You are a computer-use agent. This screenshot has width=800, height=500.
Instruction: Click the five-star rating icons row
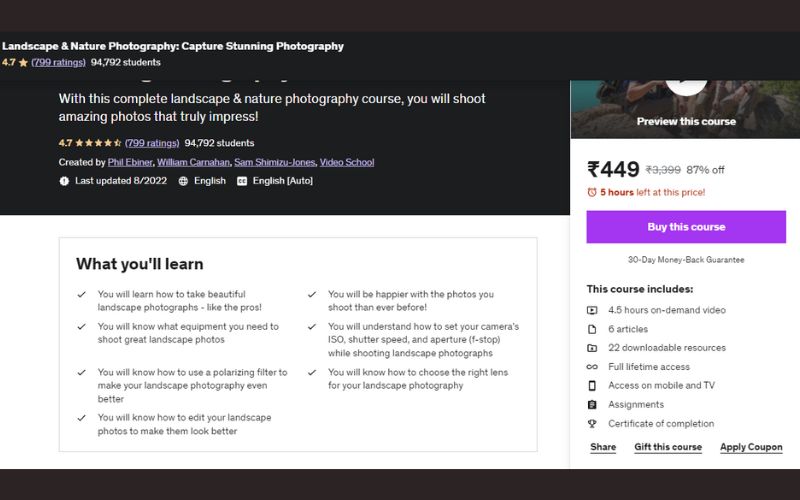click(98, 143)
